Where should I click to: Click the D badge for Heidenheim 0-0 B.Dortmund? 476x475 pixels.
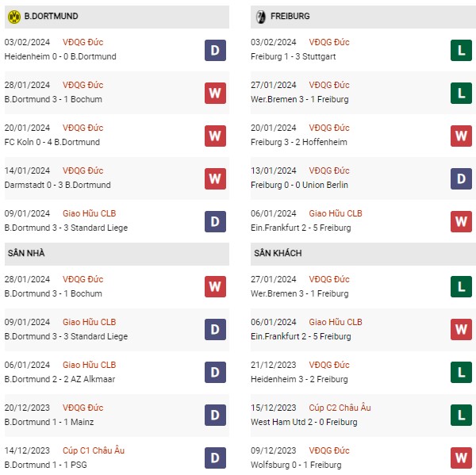(x=215, y=50)
